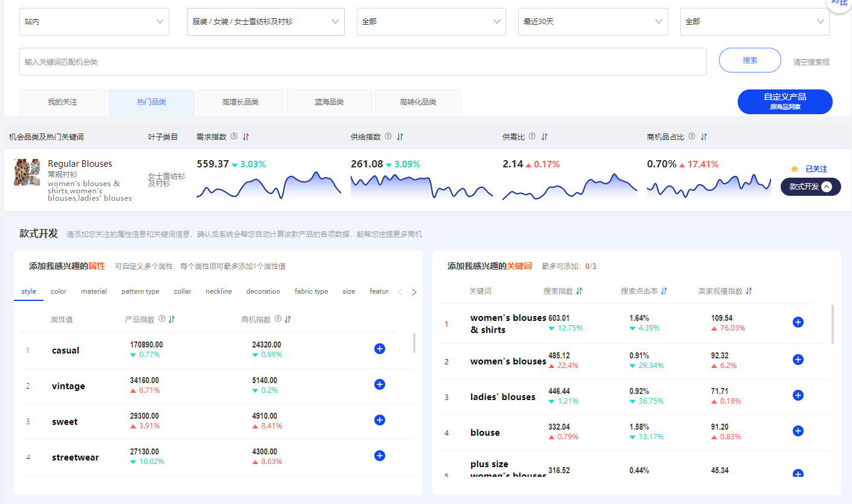Focus the keyword search input field
This screenshot has height=504, width=852.
(363, 62)
